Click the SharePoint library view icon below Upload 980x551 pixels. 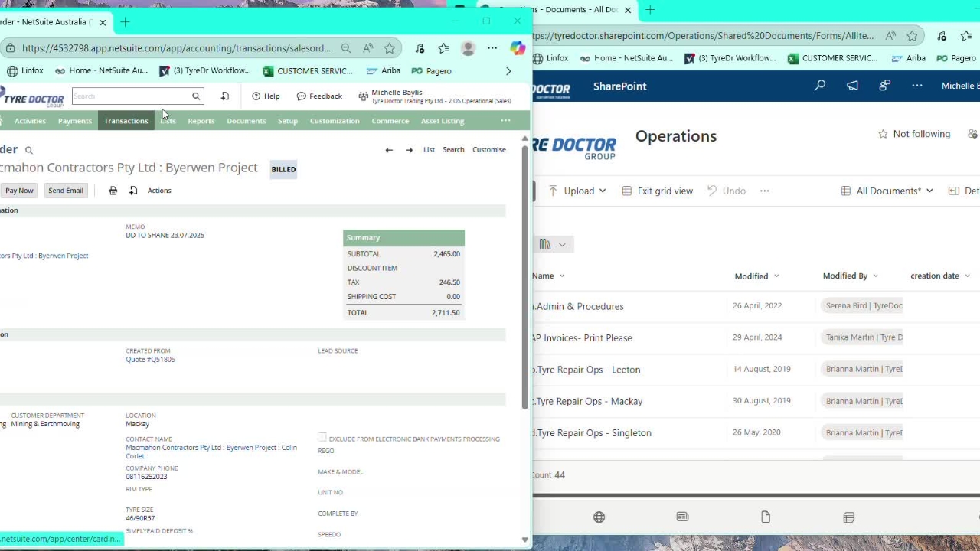(x=545, y=245)
